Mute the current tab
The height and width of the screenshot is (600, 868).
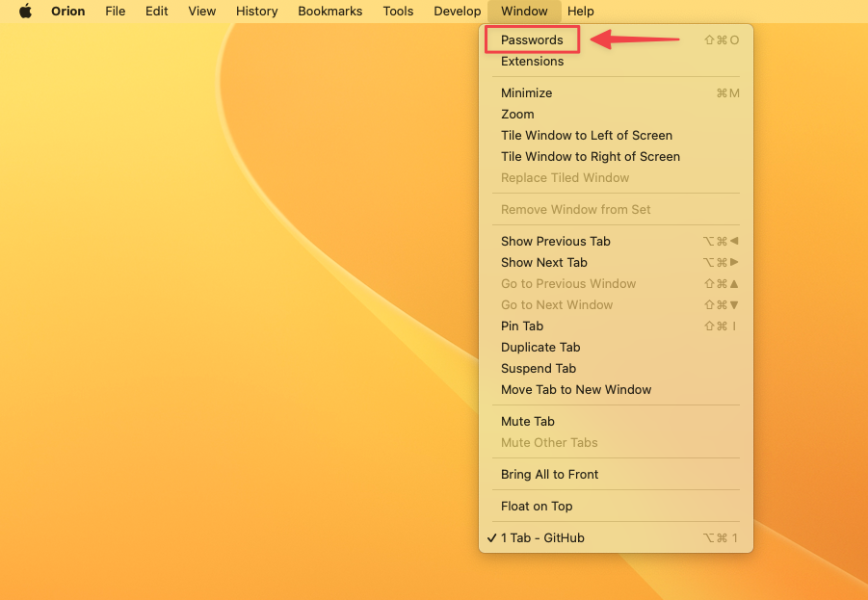pyautogui.click(x=527, y=421)
